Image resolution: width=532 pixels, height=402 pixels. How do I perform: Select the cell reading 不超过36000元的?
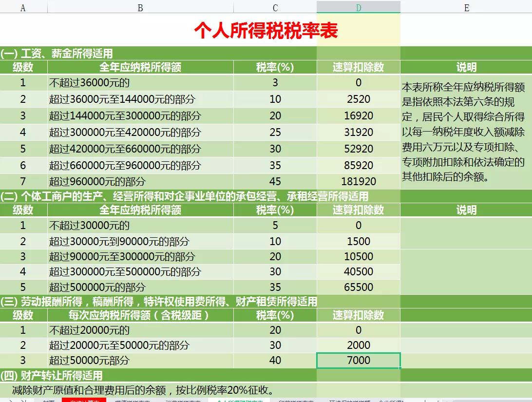coord(140,83)
